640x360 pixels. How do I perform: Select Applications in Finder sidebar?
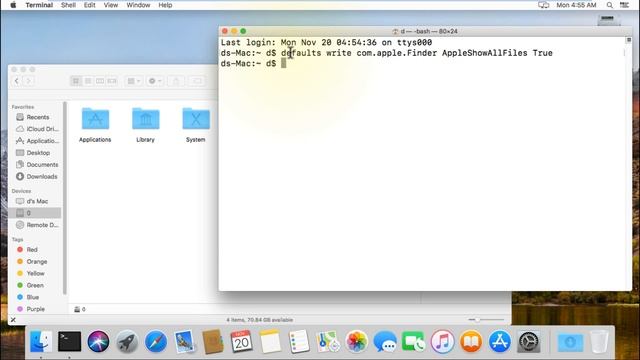(x=36, y=141)
